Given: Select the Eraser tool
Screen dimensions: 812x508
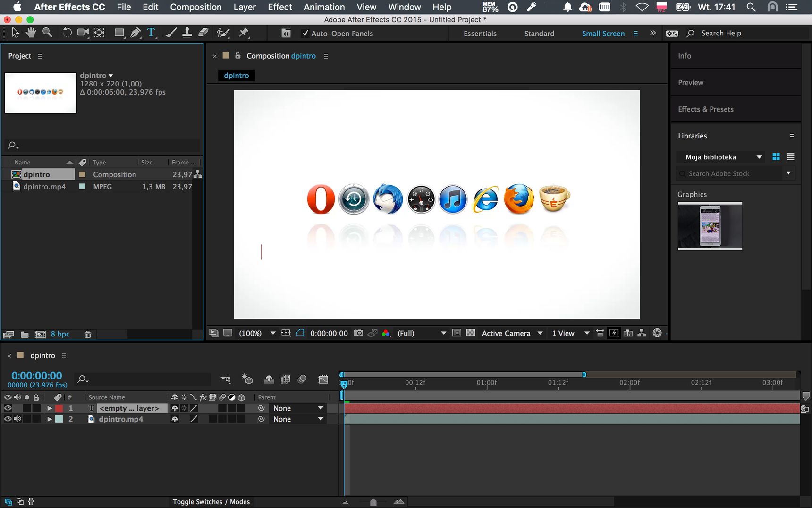Looking at the screenshot, I should [203, 33].
